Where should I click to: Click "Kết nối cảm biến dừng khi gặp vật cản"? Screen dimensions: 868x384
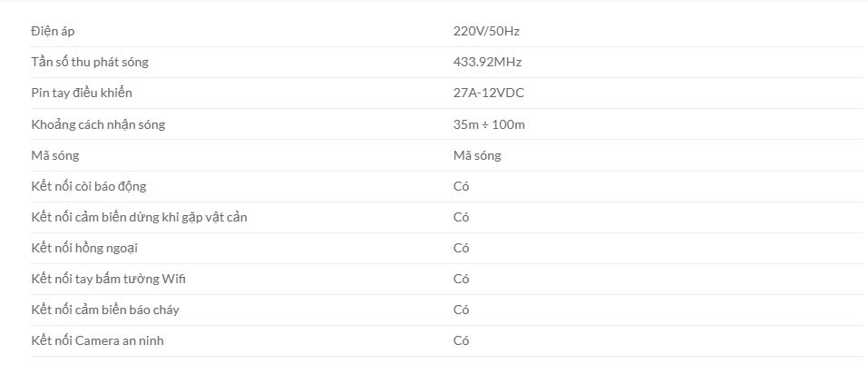(139, 217)
